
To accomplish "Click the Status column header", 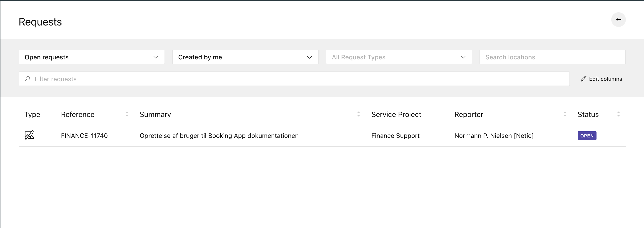I will [588, 114].
